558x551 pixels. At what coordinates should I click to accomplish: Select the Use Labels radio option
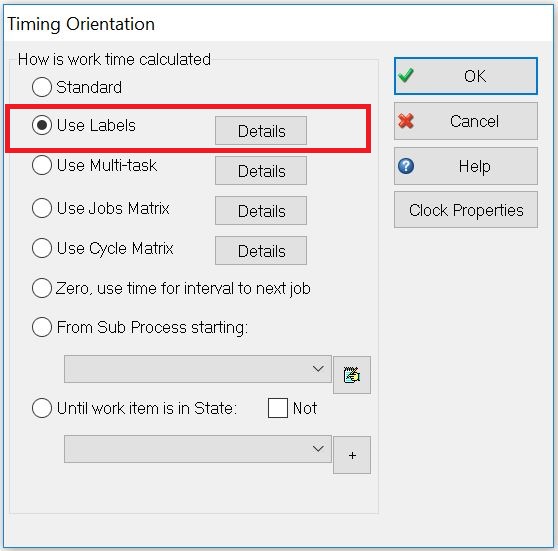[42, 125]
